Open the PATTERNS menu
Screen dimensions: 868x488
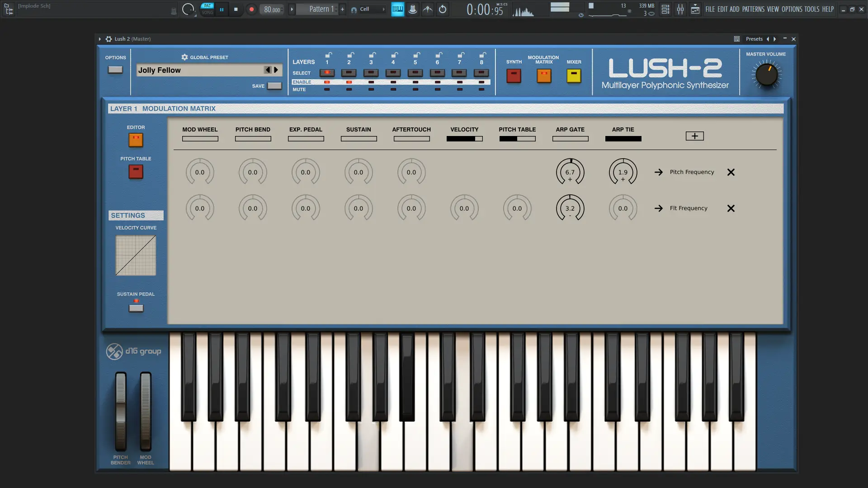click(753, 9)
